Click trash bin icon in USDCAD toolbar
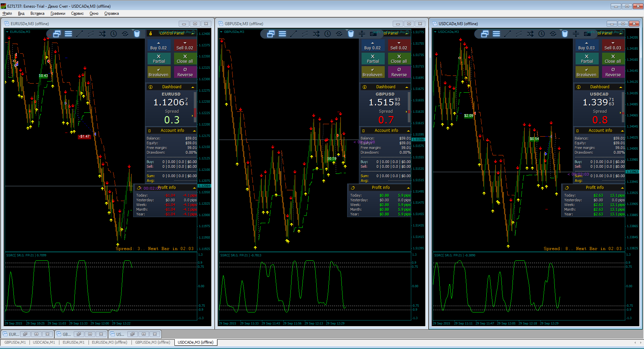Viewport: 644px width, 349px height. [565, 34]
